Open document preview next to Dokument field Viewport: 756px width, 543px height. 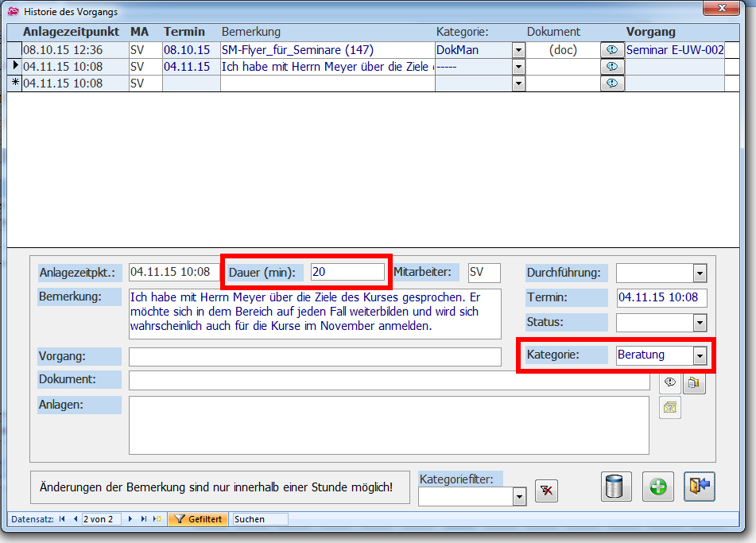coord(670,382)
